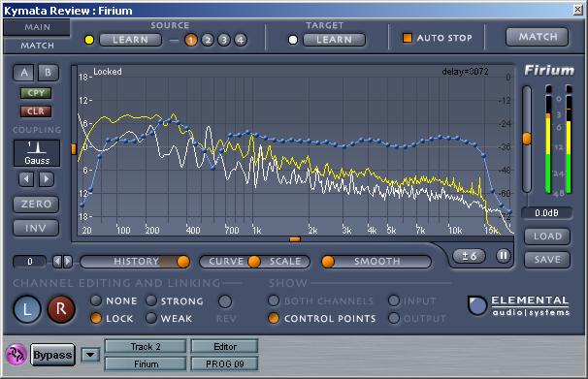Click the green CPY copy button
The image size is (588, 379).
[x=36, y=93]
